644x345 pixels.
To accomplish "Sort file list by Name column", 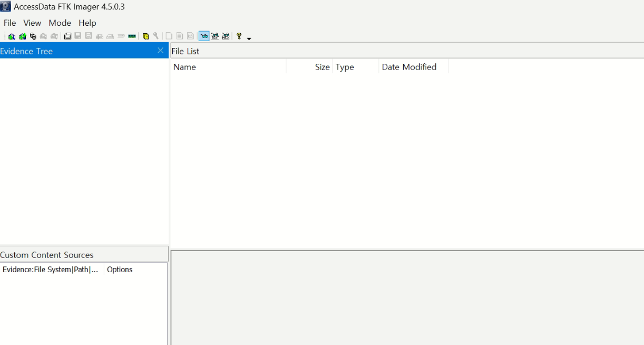I will point(228,67).
